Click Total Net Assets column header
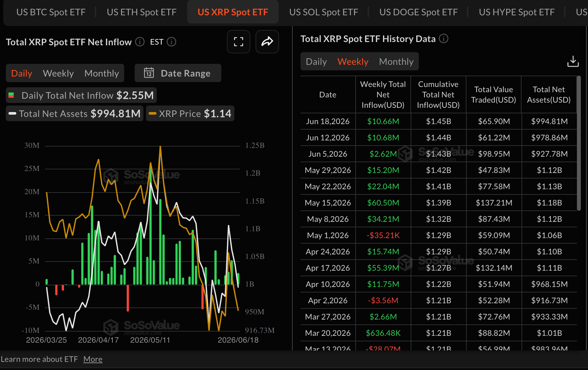Viewport: 588px width, 370px height. pos(549,94)
